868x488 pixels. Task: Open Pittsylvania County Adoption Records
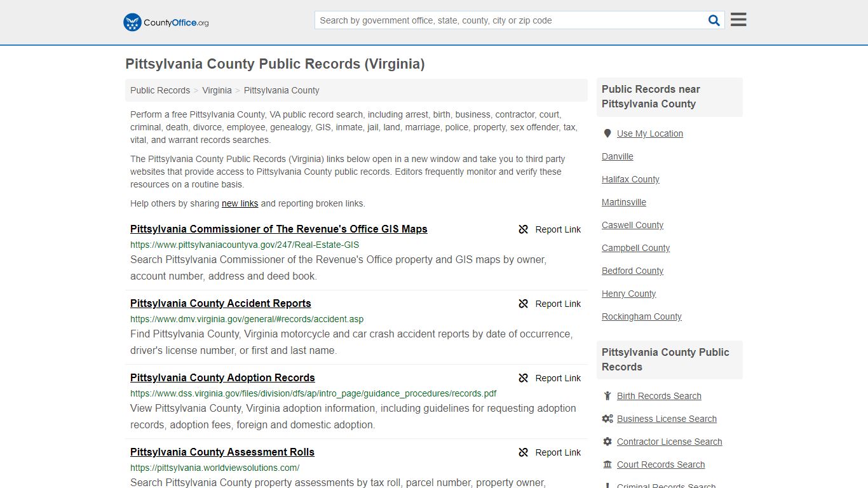[x=222, y=377]
